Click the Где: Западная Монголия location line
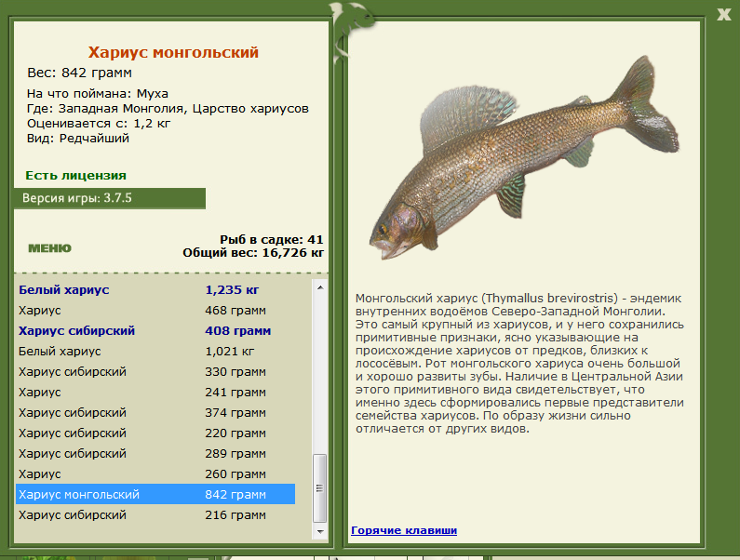This screenshot has height=560, width=740. coord(168,109)
